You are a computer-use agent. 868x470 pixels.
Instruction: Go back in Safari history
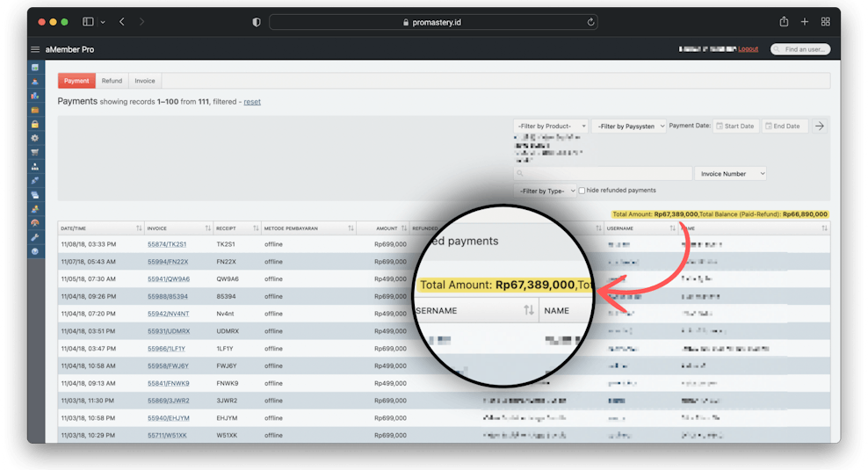click(122, 22)
